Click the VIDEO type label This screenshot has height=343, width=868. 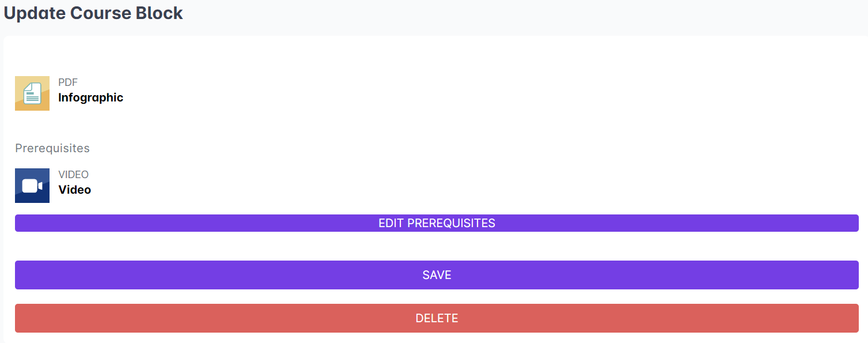tap(73, 175)
